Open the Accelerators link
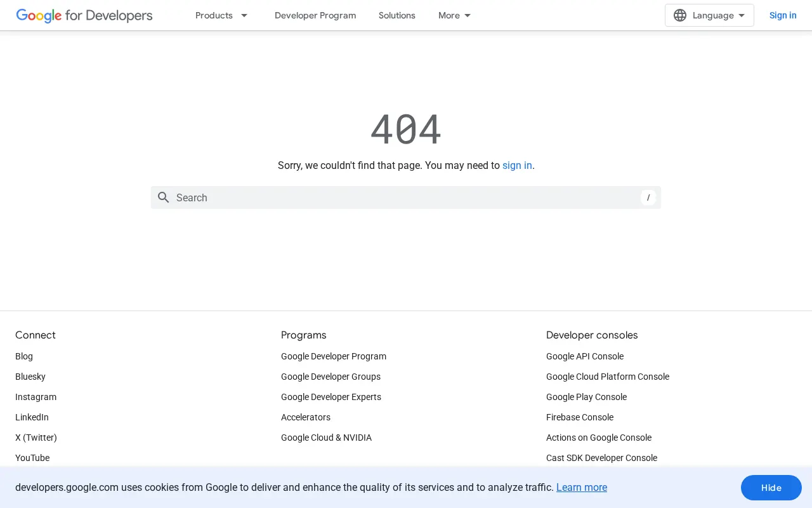 (x=306, y=417)
